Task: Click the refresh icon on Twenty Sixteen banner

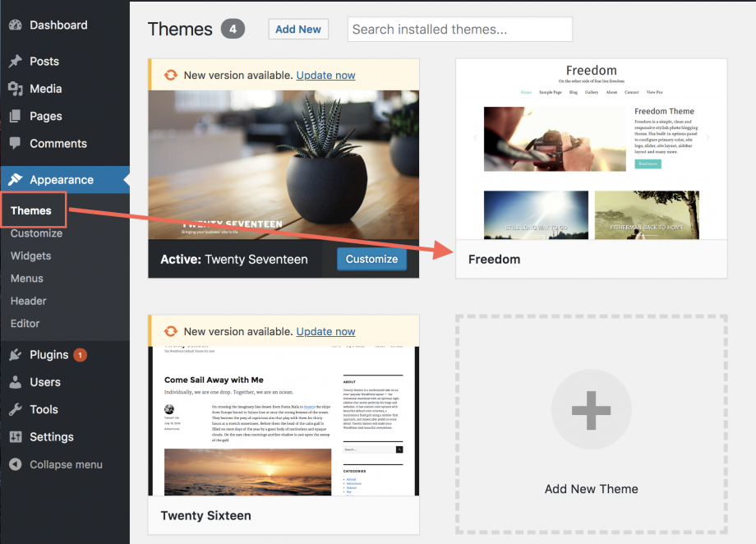Action: [x=170, y=331]
